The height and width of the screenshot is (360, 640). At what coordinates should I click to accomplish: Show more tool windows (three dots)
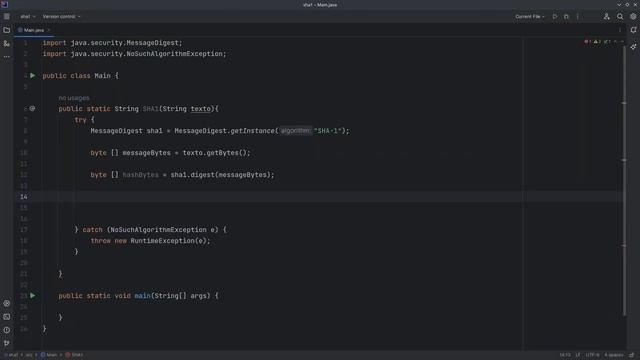pyautogui.click(x=7, y=57)
